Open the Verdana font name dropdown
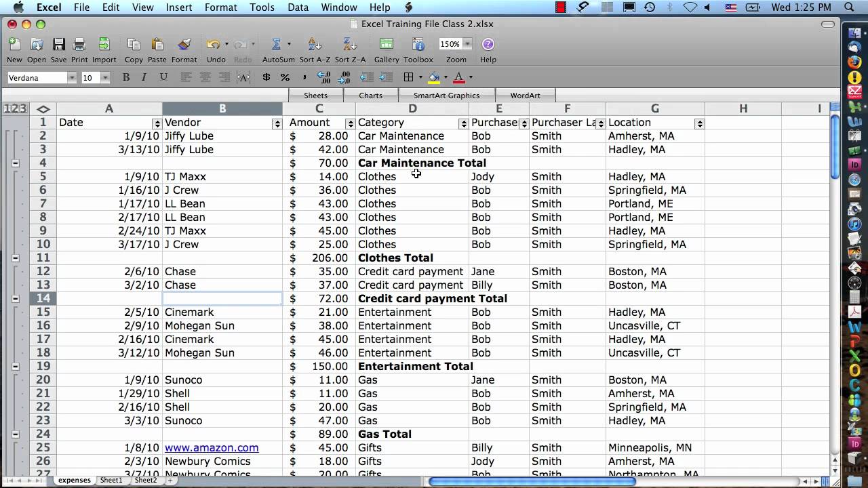The height and width of the screenshot is (488, 868). click(71, 78)
